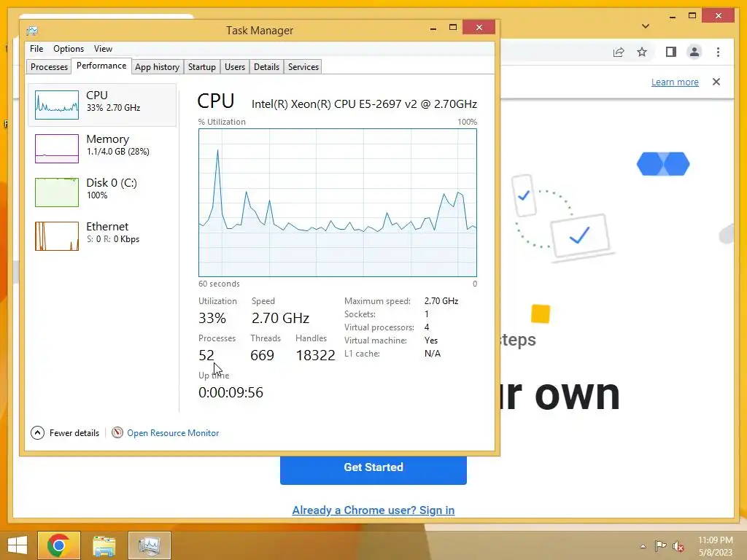
Task: Click the 18322 Handles value
Action: coord(315,355)
